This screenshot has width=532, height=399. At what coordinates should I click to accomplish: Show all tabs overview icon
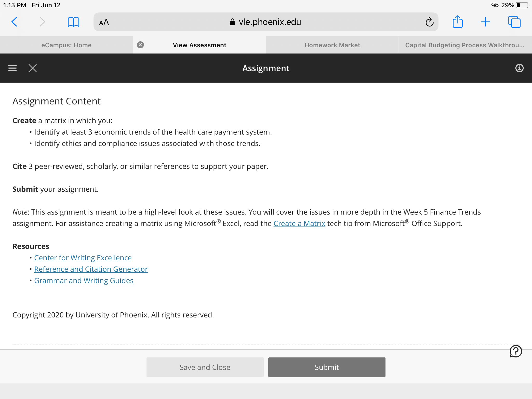(514, 22)
